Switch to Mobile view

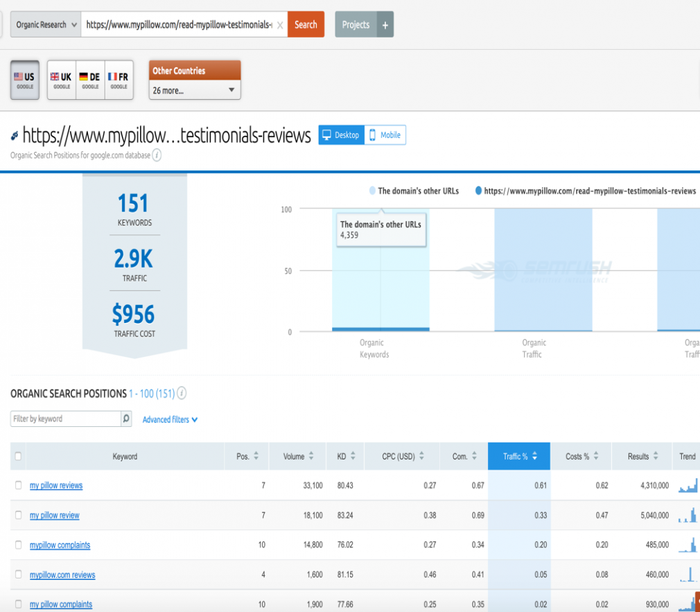385,135
